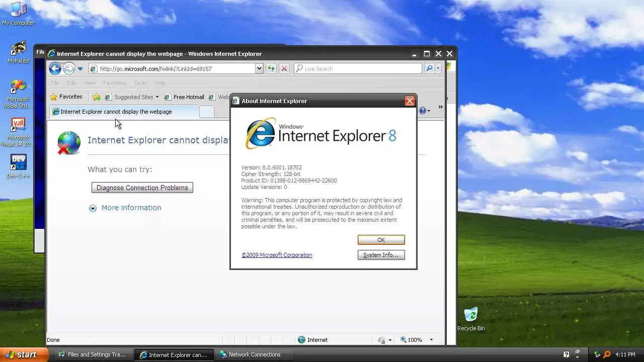Click the red Stop loading icon
This screenshot has height=362, width=644.
coord(284,68)
